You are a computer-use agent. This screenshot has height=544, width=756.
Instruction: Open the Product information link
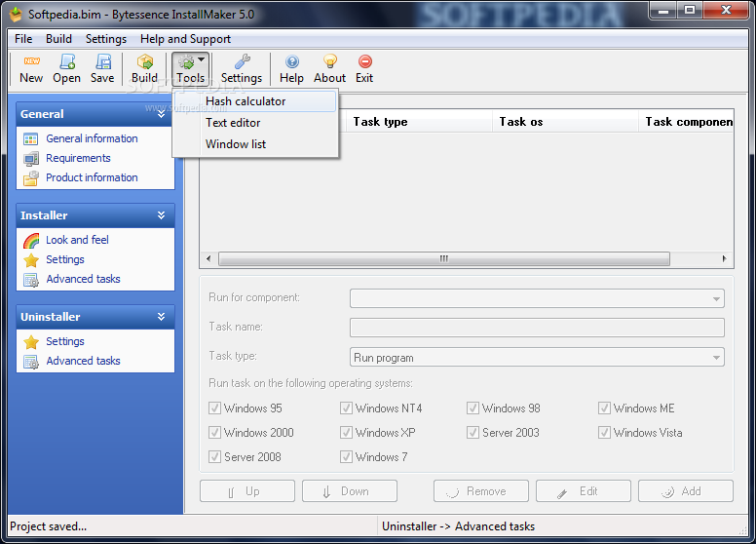point(92,177)
